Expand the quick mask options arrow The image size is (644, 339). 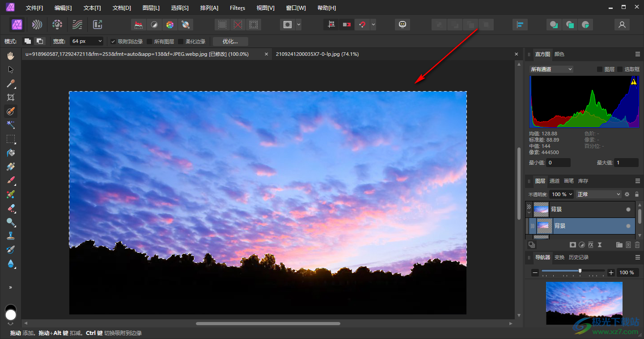(x=298, y=25)
